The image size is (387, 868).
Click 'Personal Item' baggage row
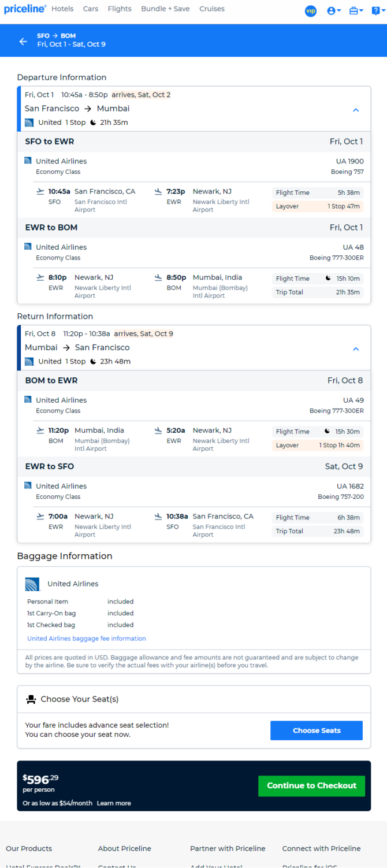click(80, 602)
